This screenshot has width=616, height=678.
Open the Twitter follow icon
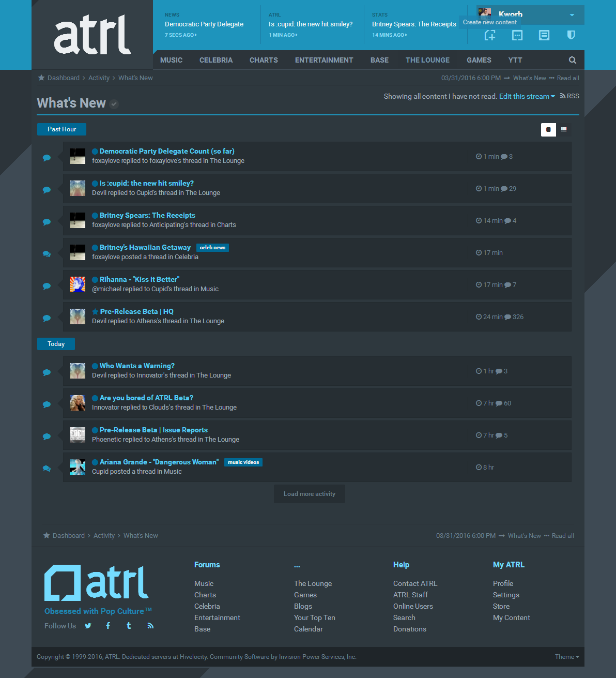point(88,626)
